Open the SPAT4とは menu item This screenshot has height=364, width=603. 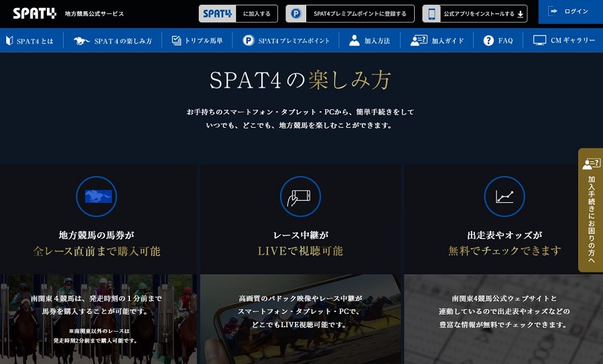(x=31, y=40)
